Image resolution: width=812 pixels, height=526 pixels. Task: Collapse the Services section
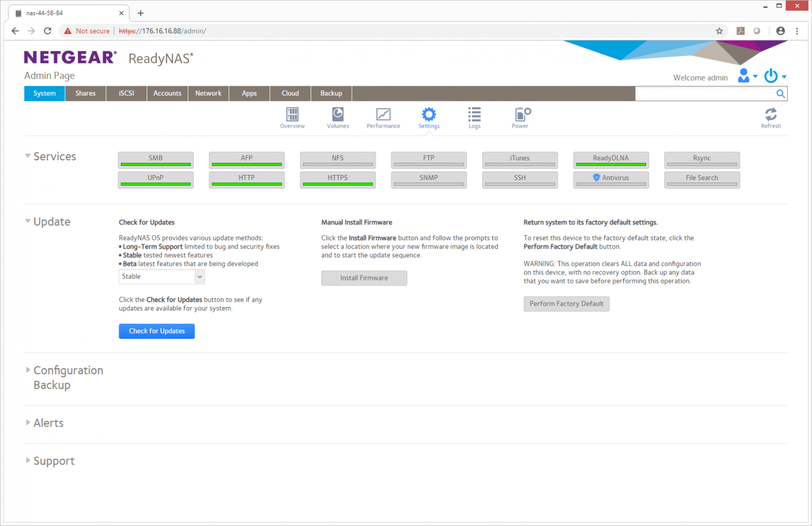tap(28, 156)
